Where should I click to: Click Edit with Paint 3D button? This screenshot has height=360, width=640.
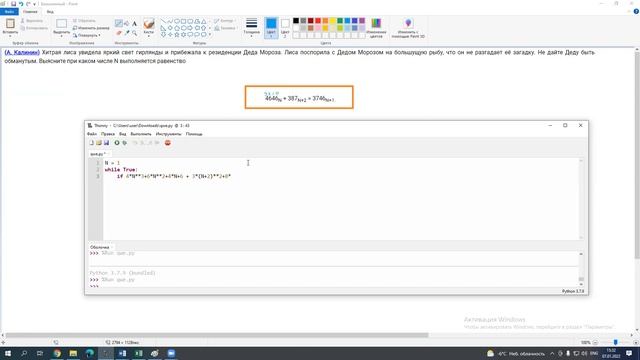tap(408, 28)
